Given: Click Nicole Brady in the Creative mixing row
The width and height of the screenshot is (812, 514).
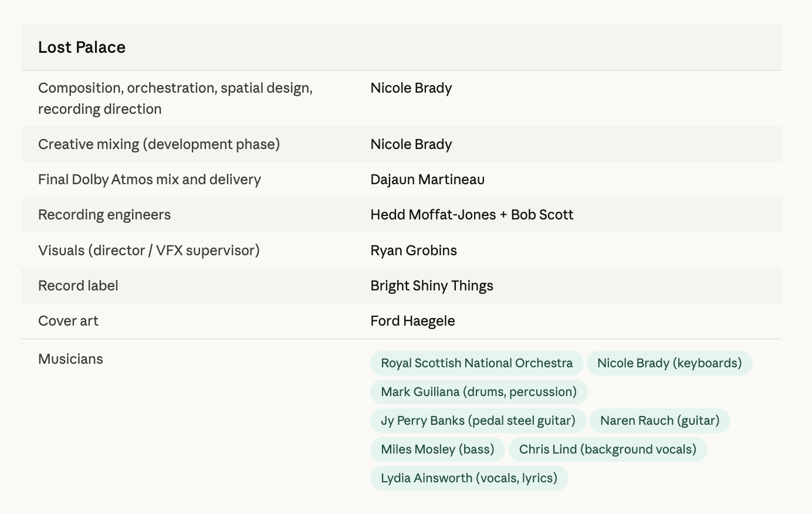Looking at the screenshot, I should 411,144.
